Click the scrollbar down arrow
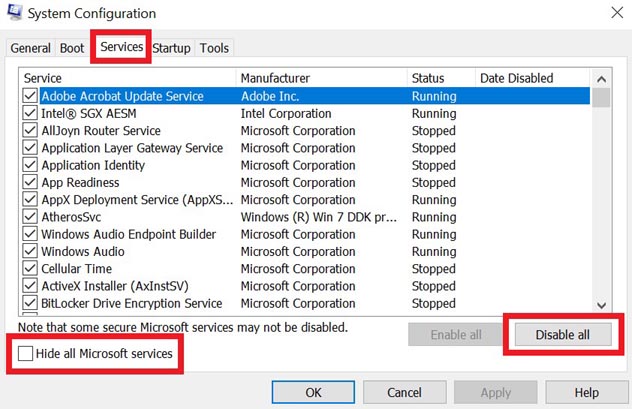The height and width of the screenshot is (409, 632). 601,305
